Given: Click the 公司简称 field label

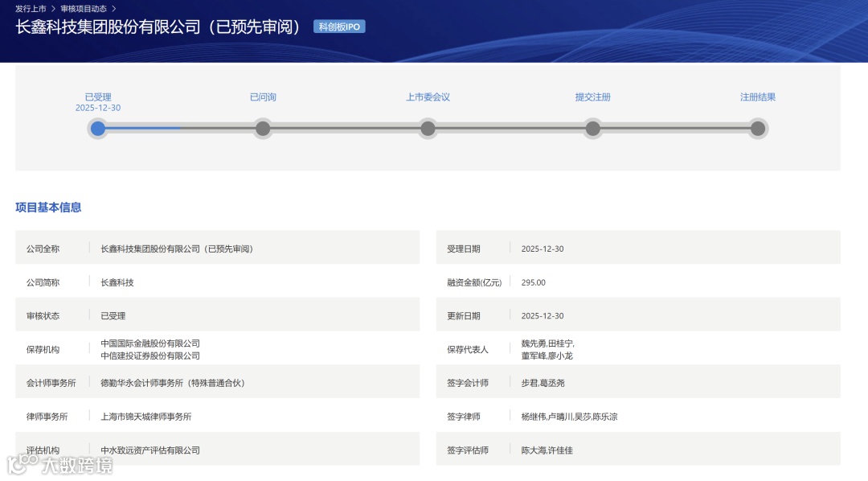Looking at the screenshot, I should 43,282.
